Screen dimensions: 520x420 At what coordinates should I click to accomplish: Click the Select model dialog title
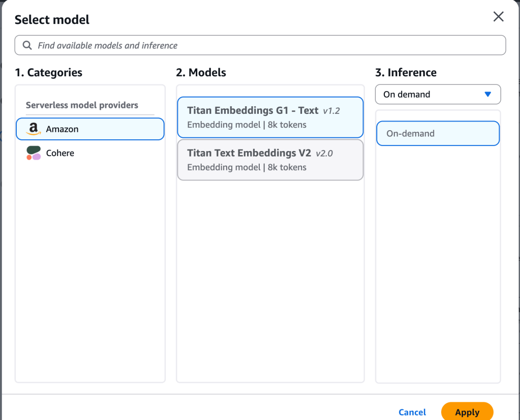(x=52, y=20)
